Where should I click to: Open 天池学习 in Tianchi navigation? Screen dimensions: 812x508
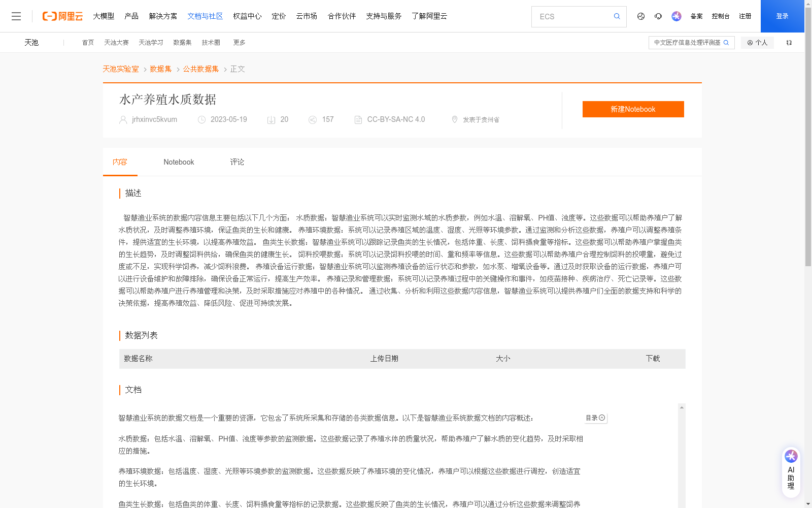pos(151,43)
